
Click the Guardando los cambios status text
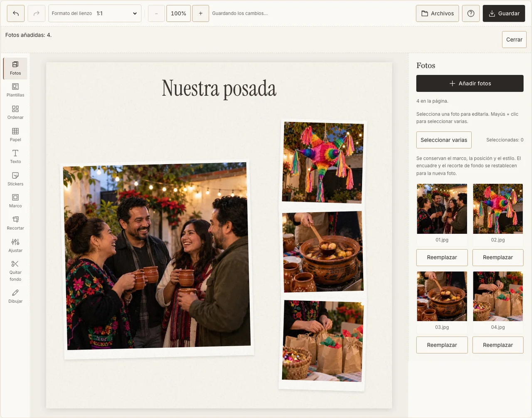click(x=240, y=13)
